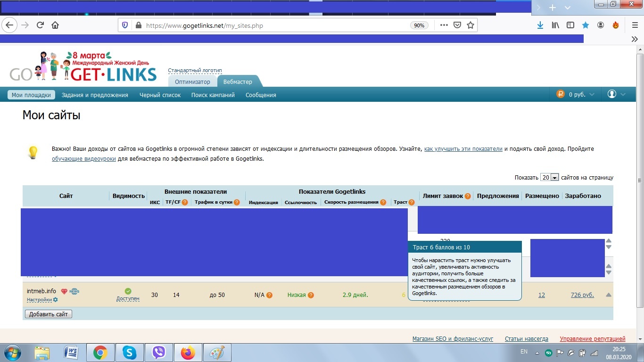Image resolution: width=644 pixels, height=362 pixels.
Task: Open Gogetlinks logo home link
Action: [83, 67]
